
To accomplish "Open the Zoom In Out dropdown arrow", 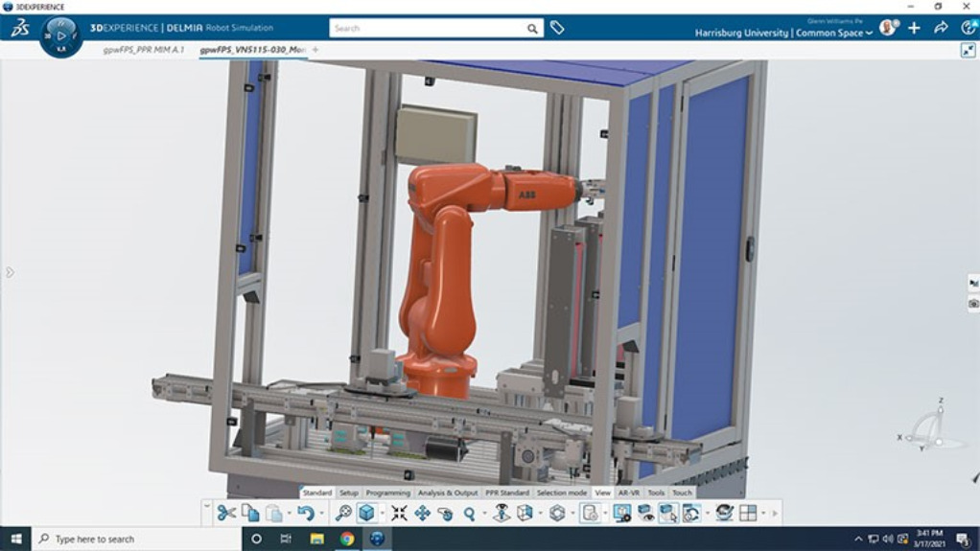I will click(x=484, y=514).
